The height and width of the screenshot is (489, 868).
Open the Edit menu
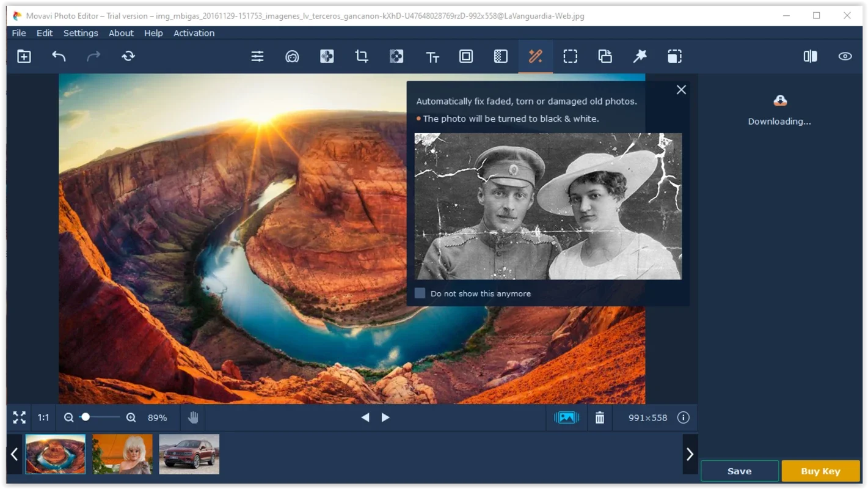45,33
